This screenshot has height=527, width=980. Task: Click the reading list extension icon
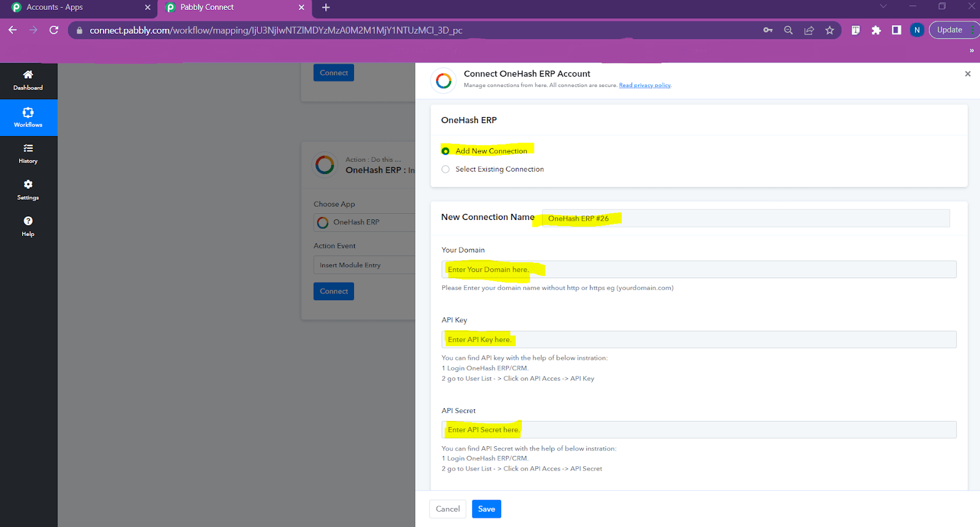(x=856, y=30)
